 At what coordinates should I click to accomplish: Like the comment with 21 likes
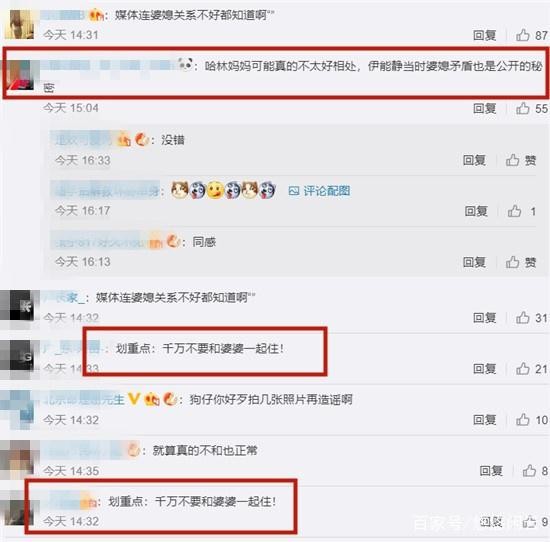click(523, 369)
